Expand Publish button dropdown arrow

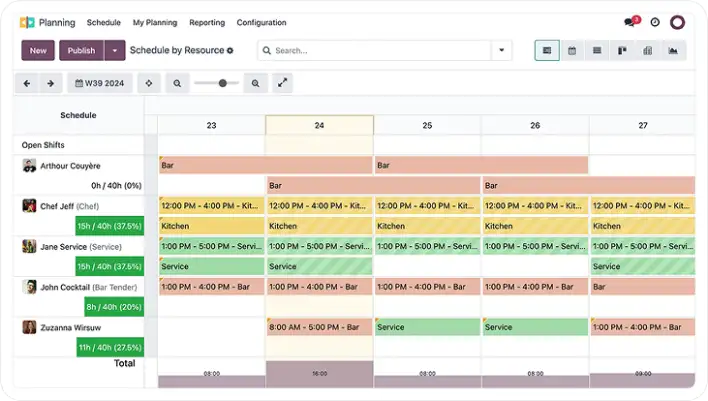(115, 51)
